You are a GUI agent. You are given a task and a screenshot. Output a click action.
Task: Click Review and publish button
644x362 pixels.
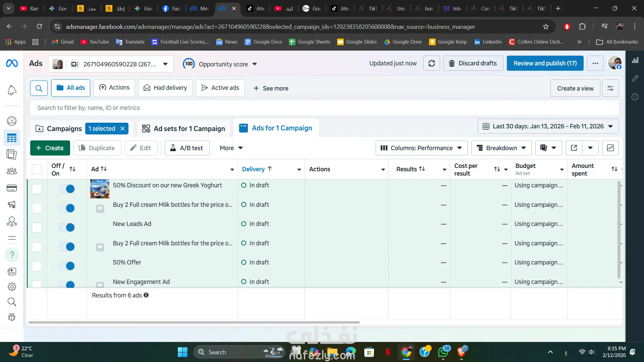click(545, 63)
